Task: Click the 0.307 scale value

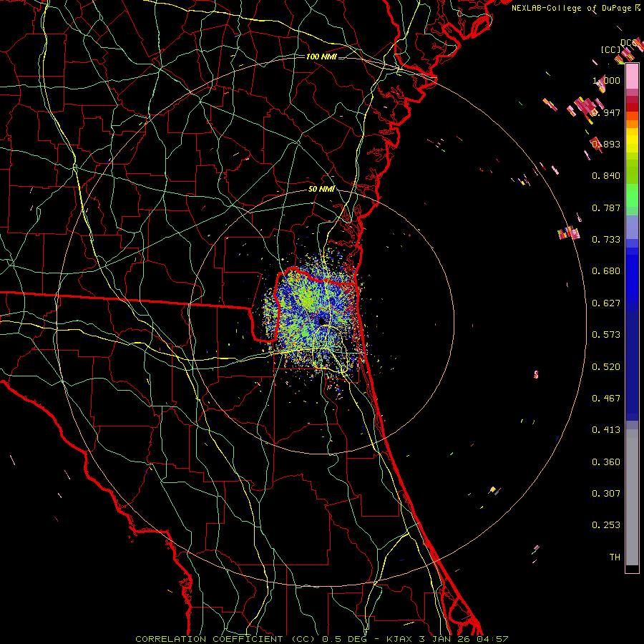Action: pyautogui.click(x=606, y=494)
